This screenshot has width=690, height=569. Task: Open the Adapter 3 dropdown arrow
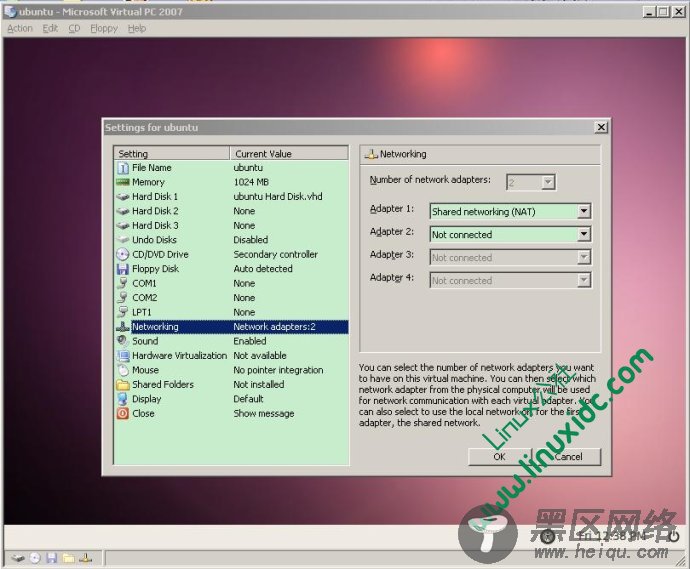(584, 257)
